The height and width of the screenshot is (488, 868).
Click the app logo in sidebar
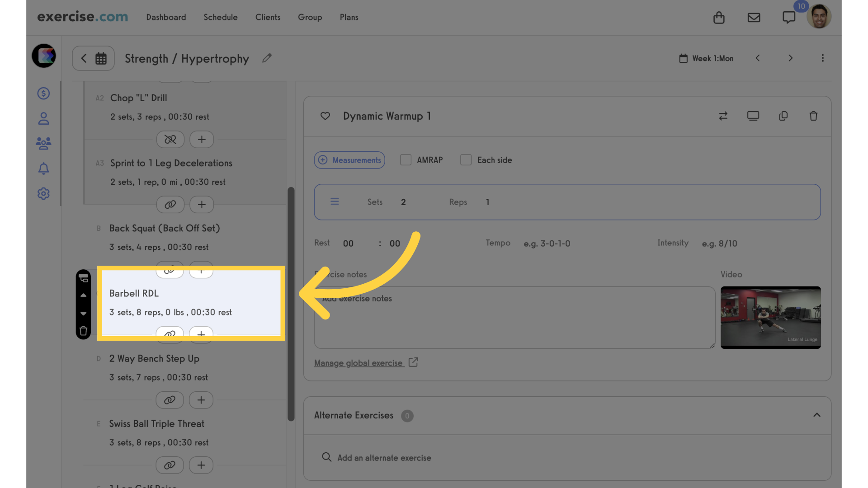(44, 56)
